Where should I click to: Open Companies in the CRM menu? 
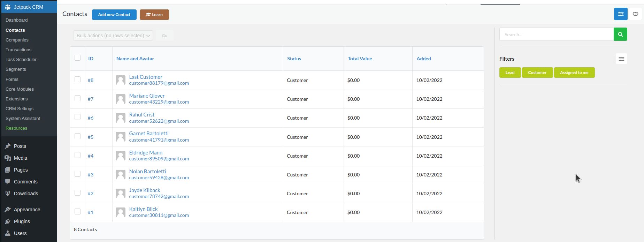[x=17, y=40]
